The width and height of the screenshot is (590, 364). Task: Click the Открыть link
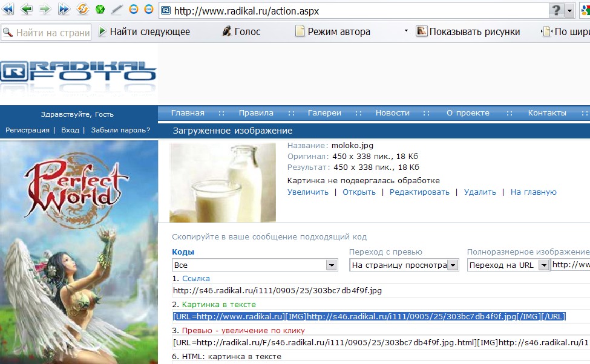[359, 192]
